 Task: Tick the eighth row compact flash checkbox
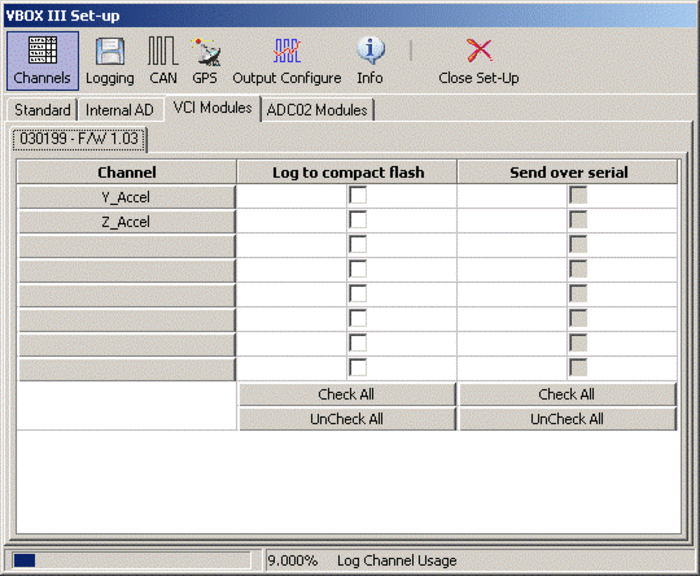coord(358,367)
